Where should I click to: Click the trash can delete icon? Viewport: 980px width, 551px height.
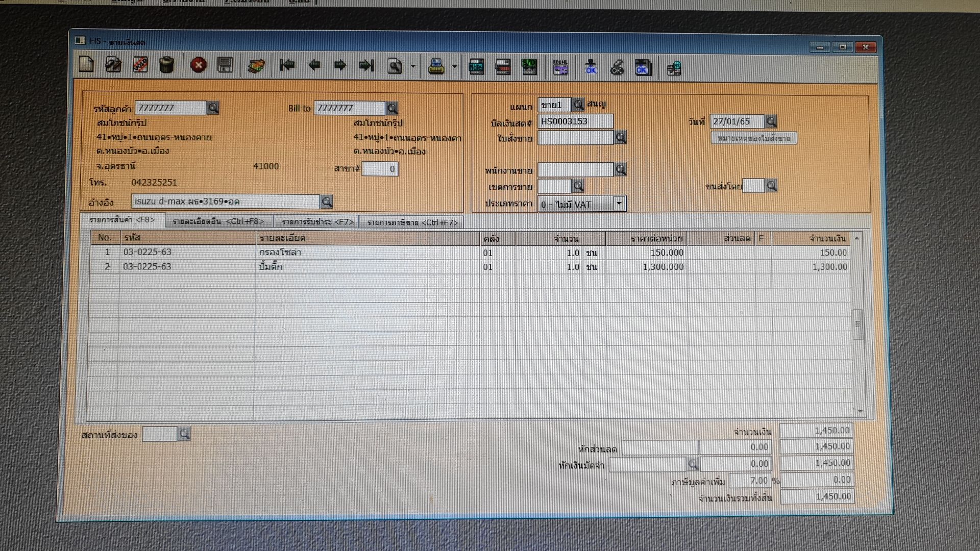(166, 65)
